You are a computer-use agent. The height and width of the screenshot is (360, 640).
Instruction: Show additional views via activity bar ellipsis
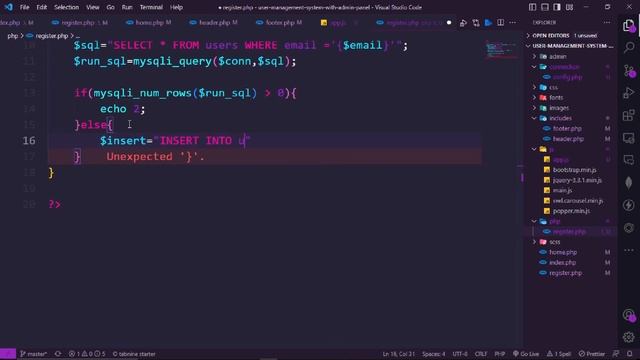tap(629, 250)
